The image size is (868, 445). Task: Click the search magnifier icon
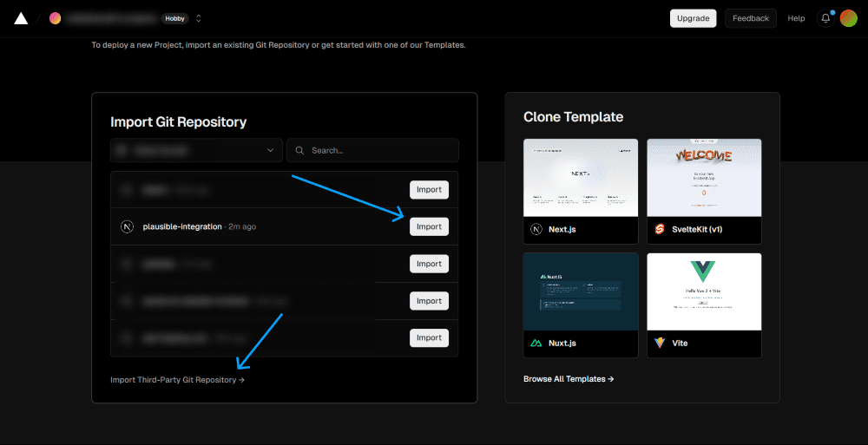(299, 150)
